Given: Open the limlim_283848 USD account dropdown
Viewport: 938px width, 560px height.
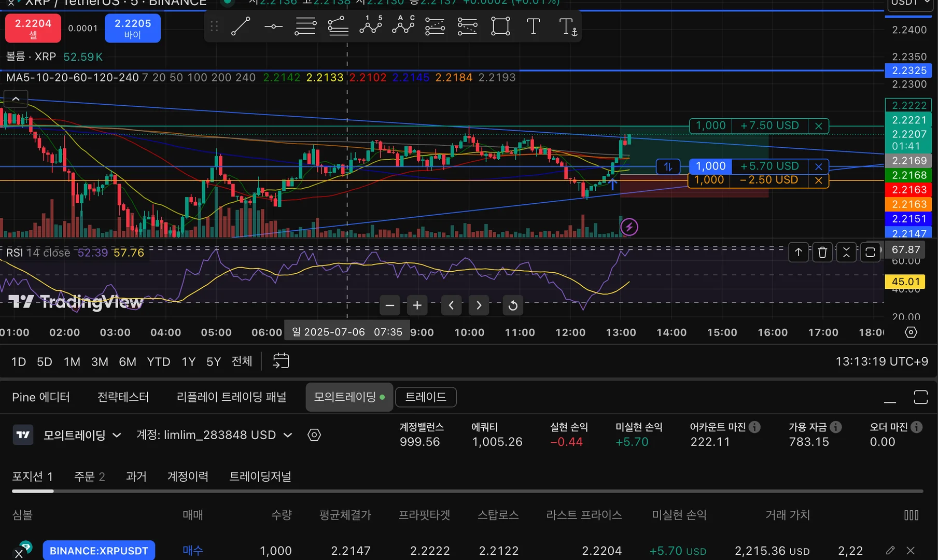Looking at the screenshot, I should click(215, 435).
